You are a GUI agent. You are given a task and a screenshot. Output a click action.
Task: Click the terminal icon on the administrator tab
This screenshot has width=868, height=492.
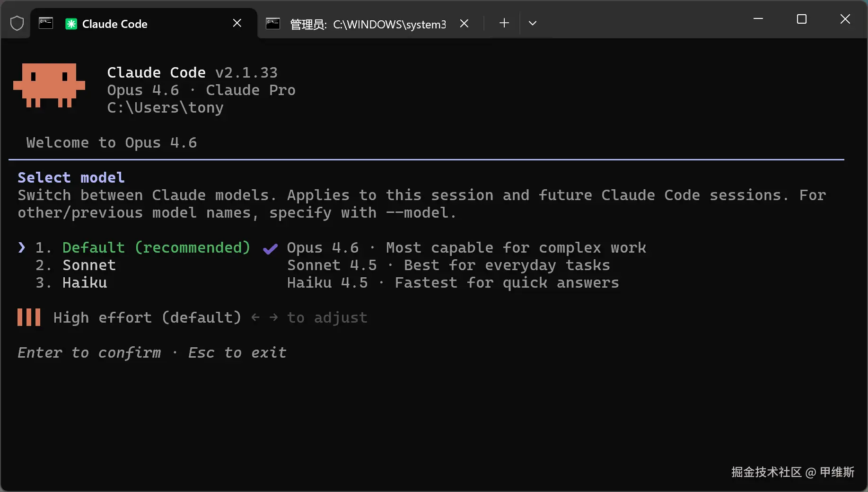(273, 24)
